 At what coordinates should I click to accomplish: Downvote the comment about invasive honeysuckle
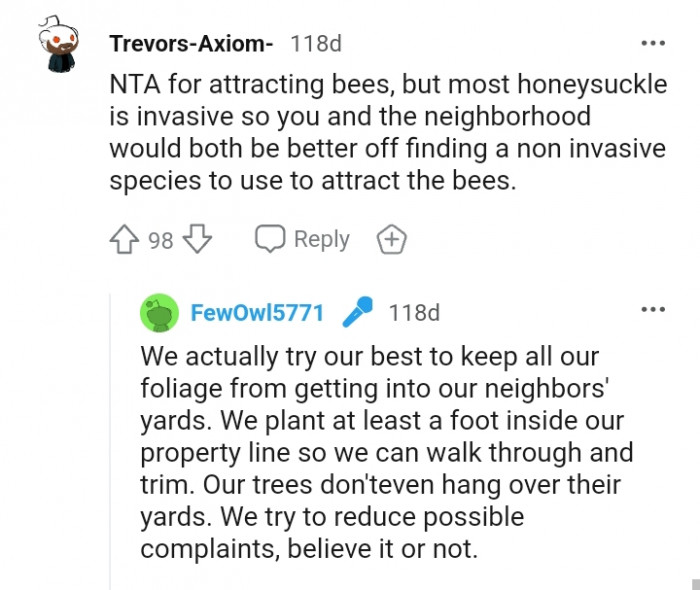click(x=198, y=240)
